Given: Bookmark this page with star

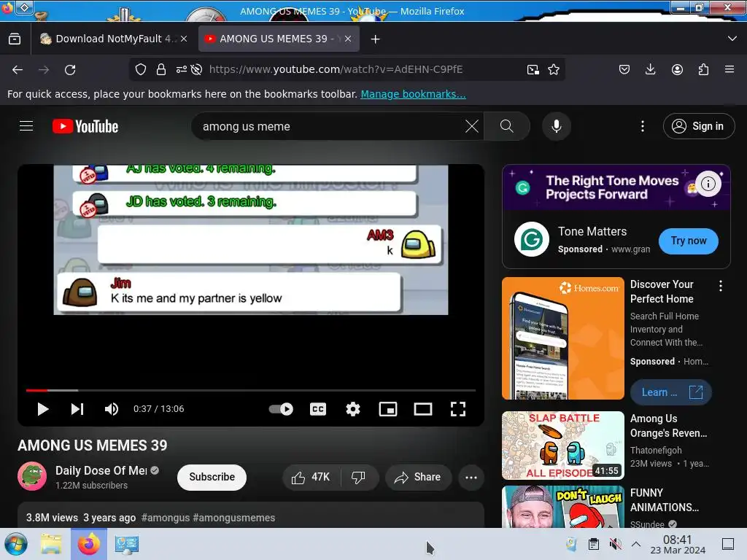Looking at the screenshot, I should (554, 69).
